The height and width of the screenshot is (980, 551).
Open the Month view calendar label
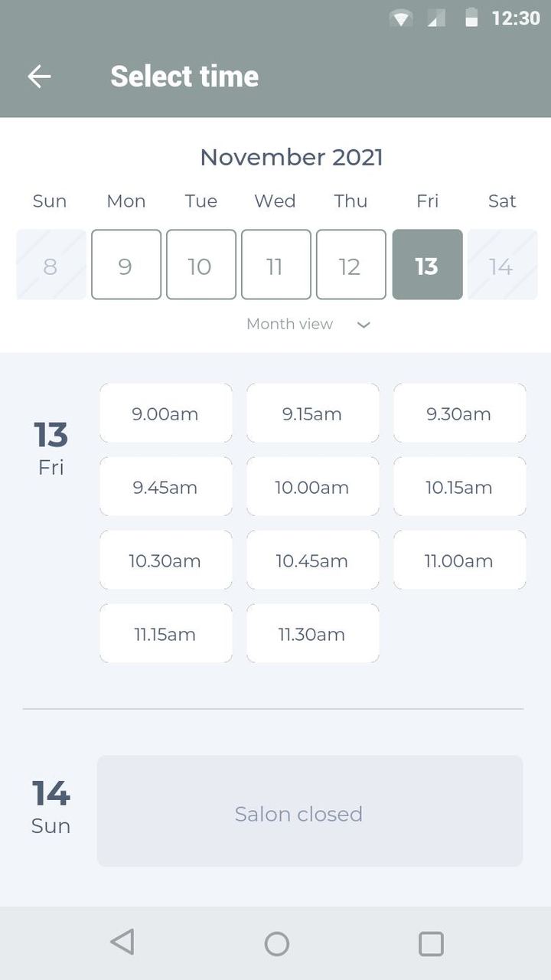289,324
